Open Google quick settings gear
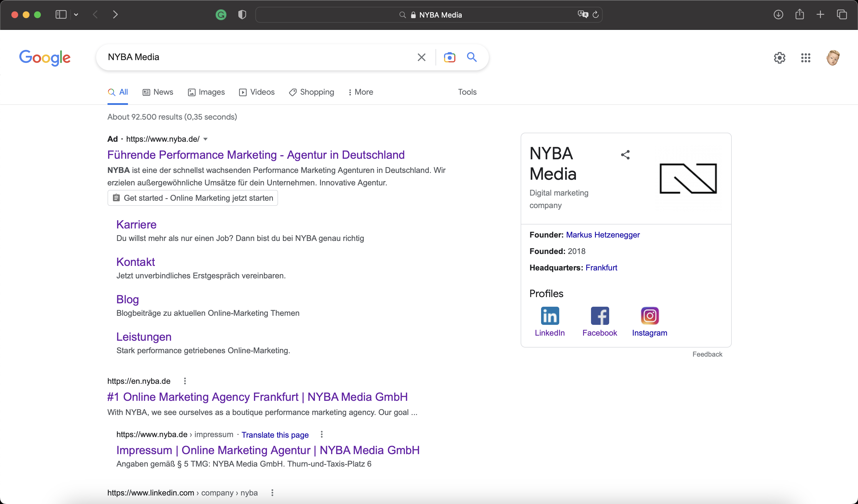The image size is (858, 504). [x=780, y=58]
